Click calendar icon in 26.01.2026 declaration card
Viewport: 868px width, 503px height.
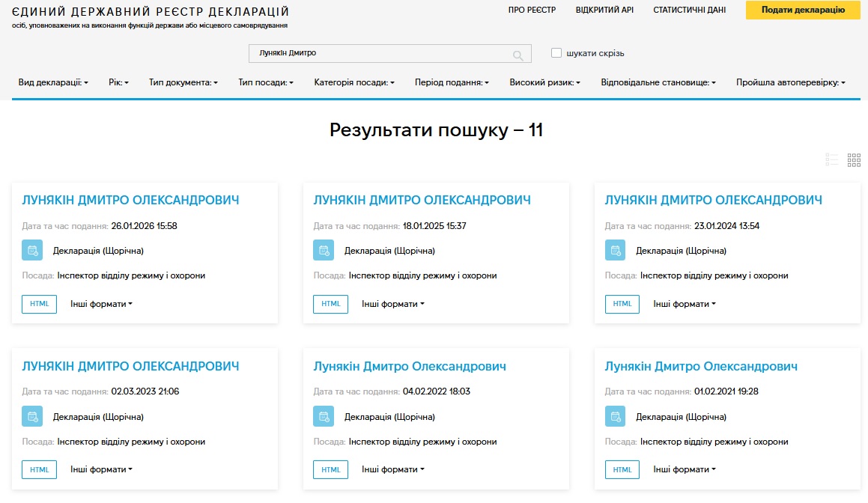(x=32, y=250)
